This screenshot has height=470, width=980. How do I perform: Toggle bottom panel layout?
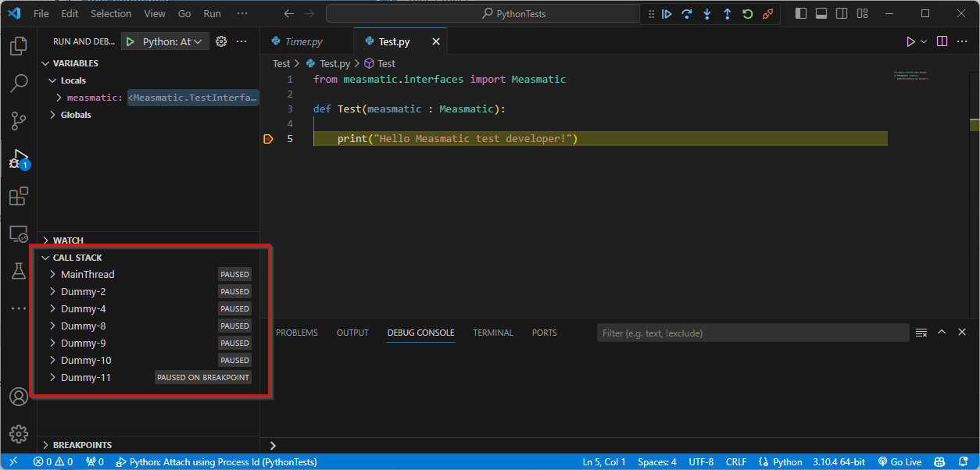tap(821, 14)
